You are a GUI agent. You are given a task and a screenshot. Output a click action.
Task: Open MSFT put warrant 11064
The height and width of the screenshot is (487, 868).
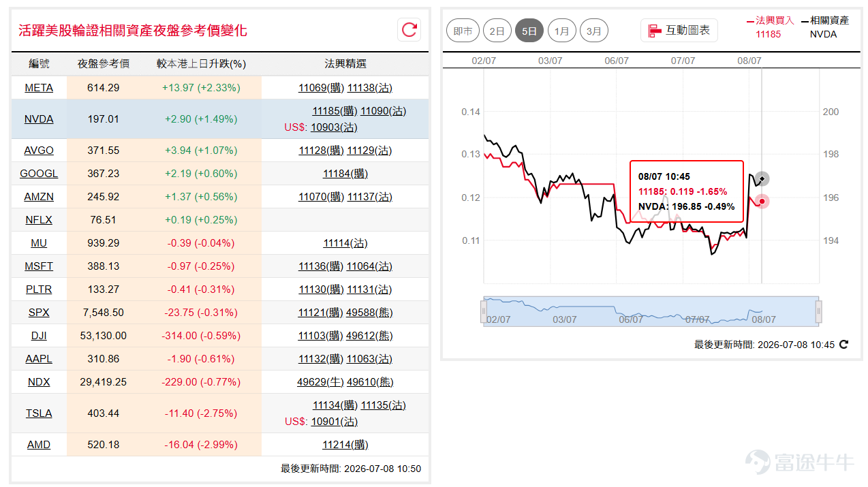[x=370, y=266]
